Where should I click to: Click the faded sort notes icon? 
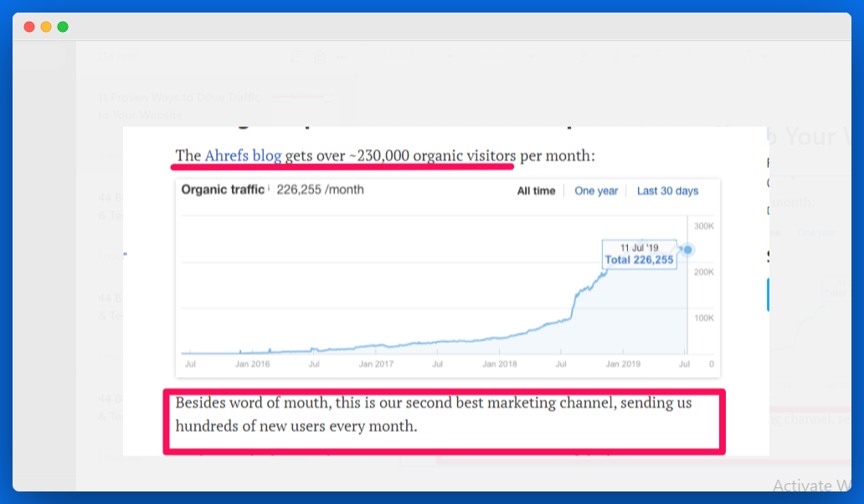click(x=296, y=56)
